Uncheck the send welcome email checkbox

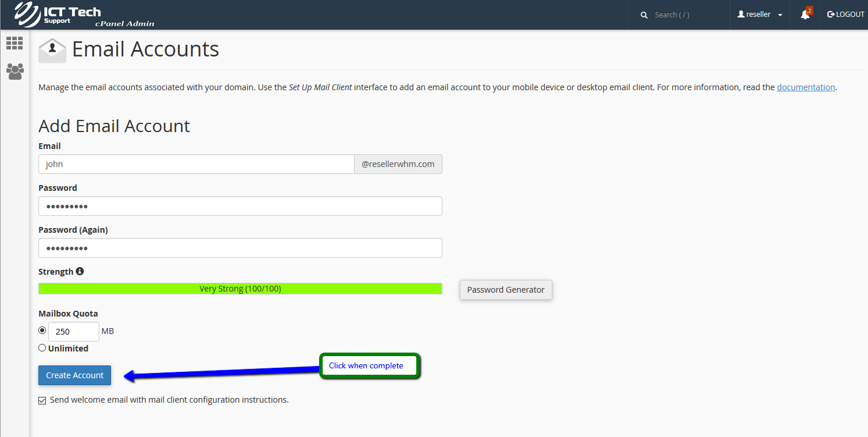coord(42,400)
